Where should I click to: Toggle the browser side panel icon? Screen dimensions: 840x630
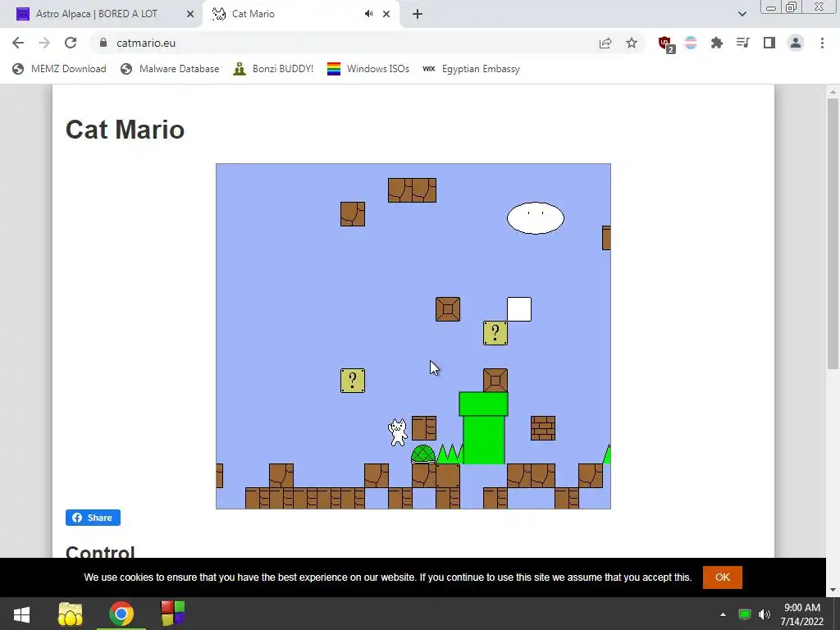pyautogui.click(x=769, y=43)
